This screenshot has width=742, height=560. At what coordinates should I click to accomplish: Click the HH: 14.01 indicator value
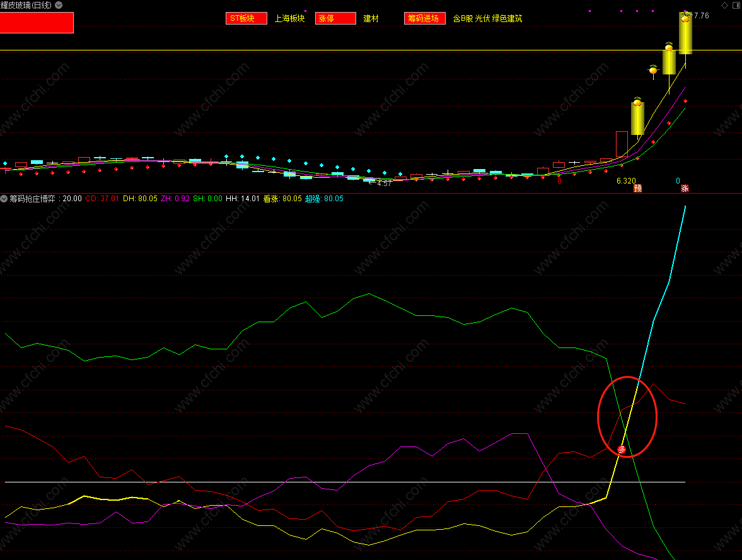click(x=243, y=199)
